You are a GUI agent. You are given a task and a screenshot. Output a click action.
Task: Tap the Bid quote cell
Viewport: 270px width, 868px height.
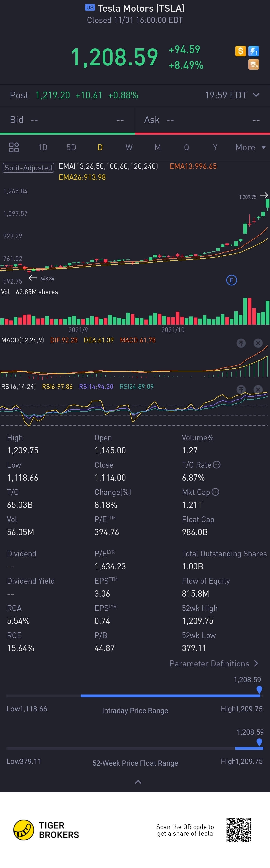(67, 119)
